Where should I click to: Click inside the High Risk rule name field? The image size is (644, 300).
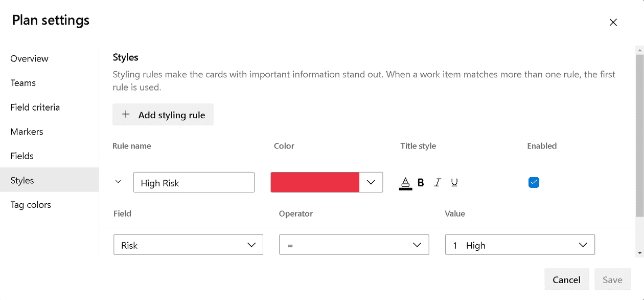[x=194, y=182]
